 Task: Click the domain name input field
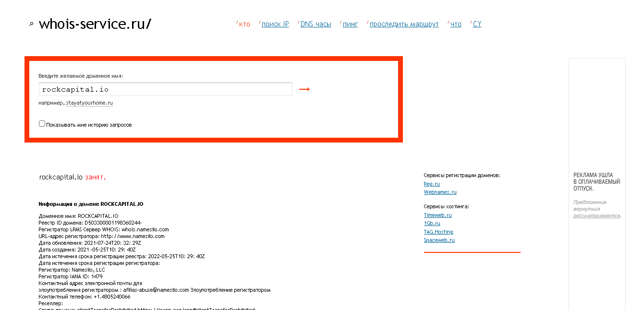point(165,89)
